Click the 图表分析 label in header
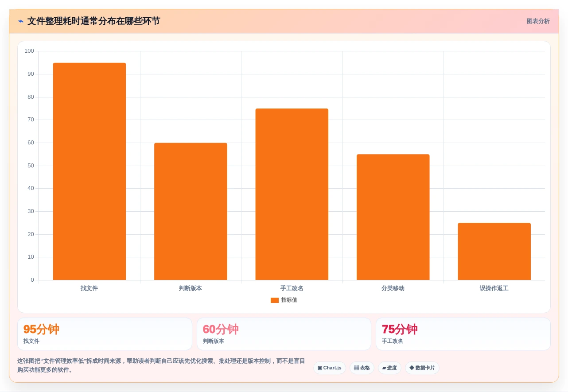 coord(538,21)
